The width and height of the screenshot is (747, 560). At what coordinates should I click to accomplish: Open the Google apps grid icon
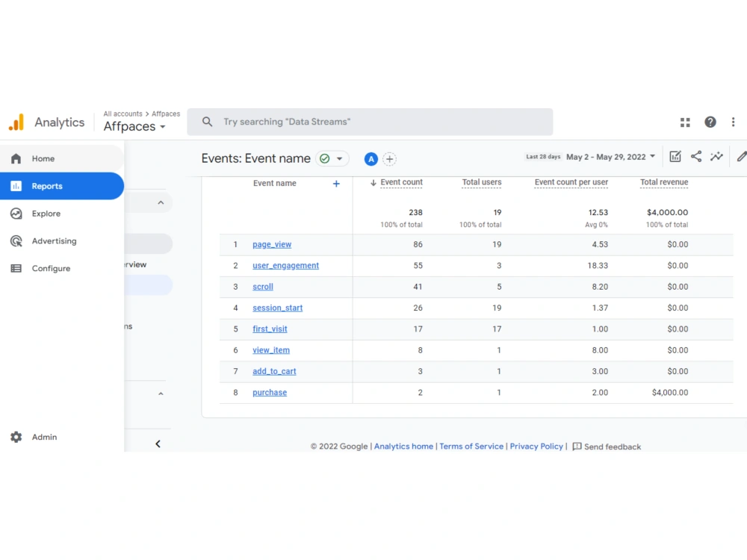tap(685, 122)
